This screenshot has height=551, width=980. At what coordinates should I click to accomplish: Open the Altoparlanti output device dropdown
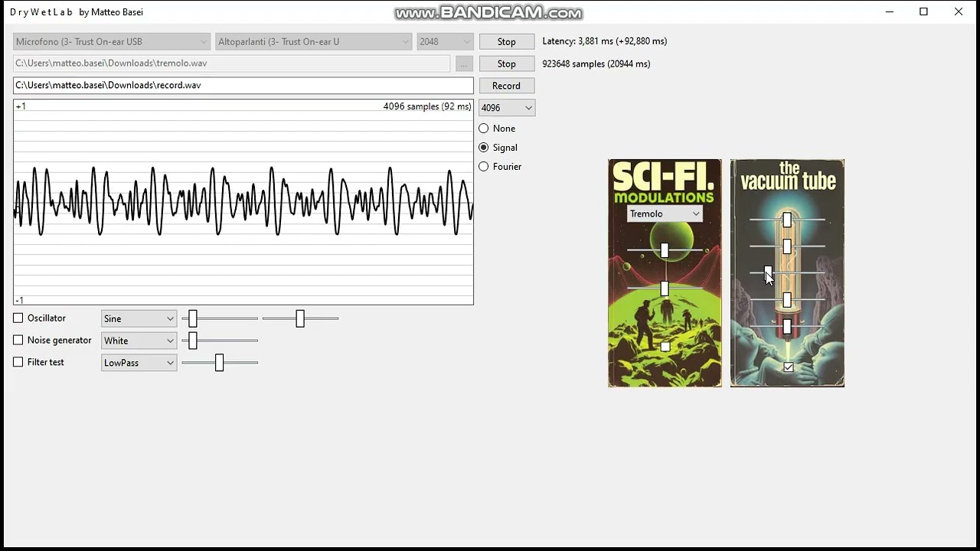[314, 42]
